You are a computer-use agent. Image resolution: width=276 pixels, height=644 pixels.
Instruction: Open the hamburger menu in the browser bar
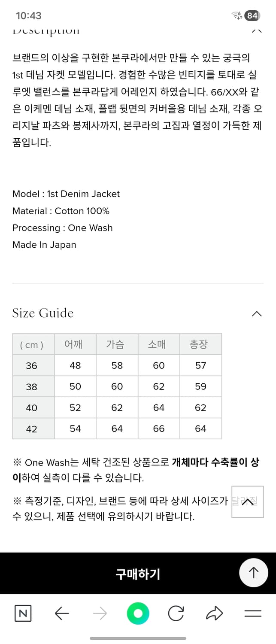(253, 614)
